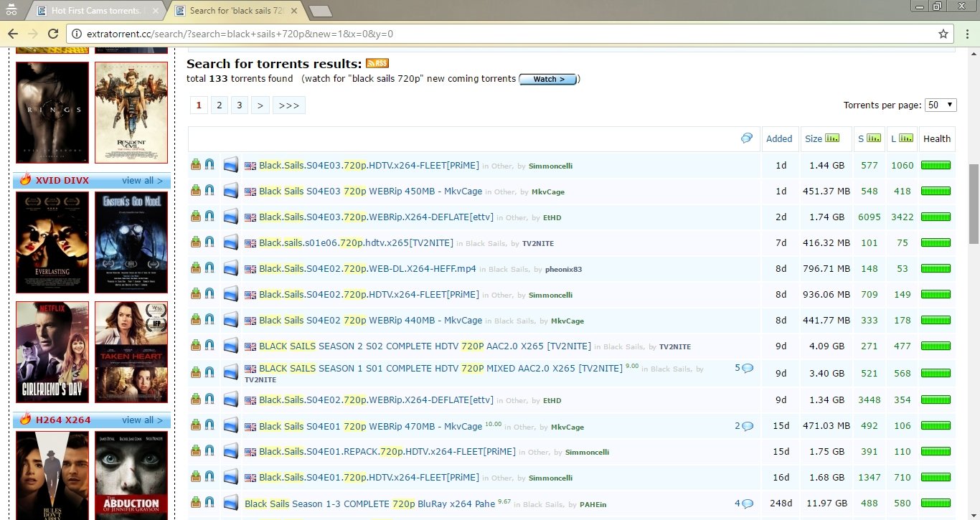Open Torrents per page dropdown
Viewport: 980px width, 520px height.
pyautogui.click(x=941, y=105)
